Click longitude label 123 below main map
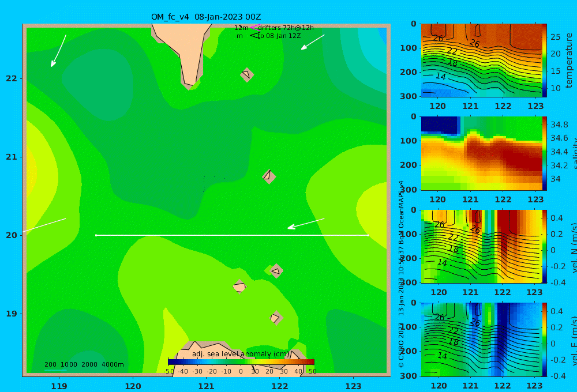This screenshot has width=577, height=392. pyautogui.click(x=354, y=386)
